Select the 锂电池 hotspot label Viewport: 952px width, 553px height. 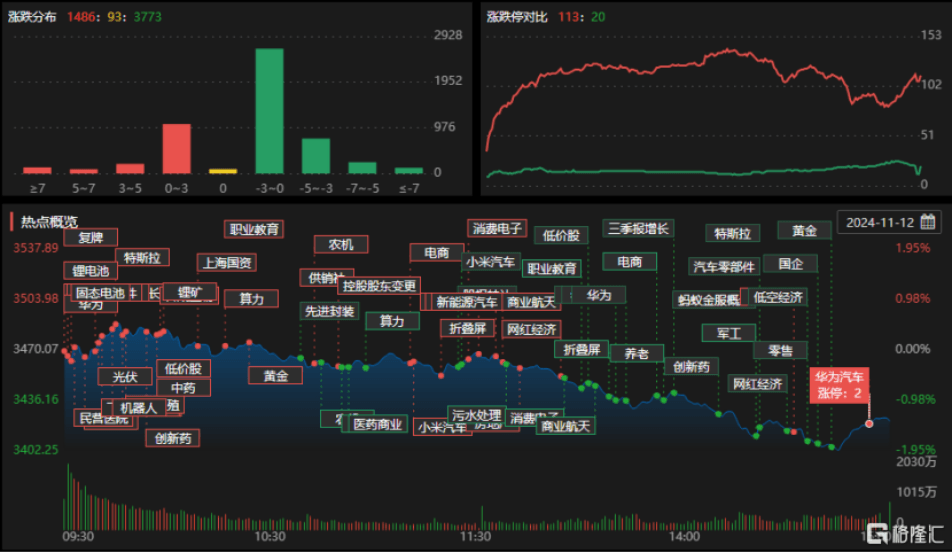coord(90,271)
